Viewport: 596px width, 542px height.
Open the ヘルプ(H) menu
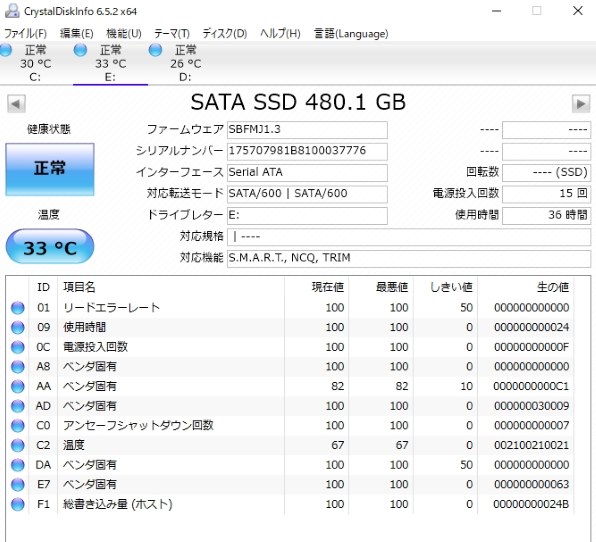(281, 33)
